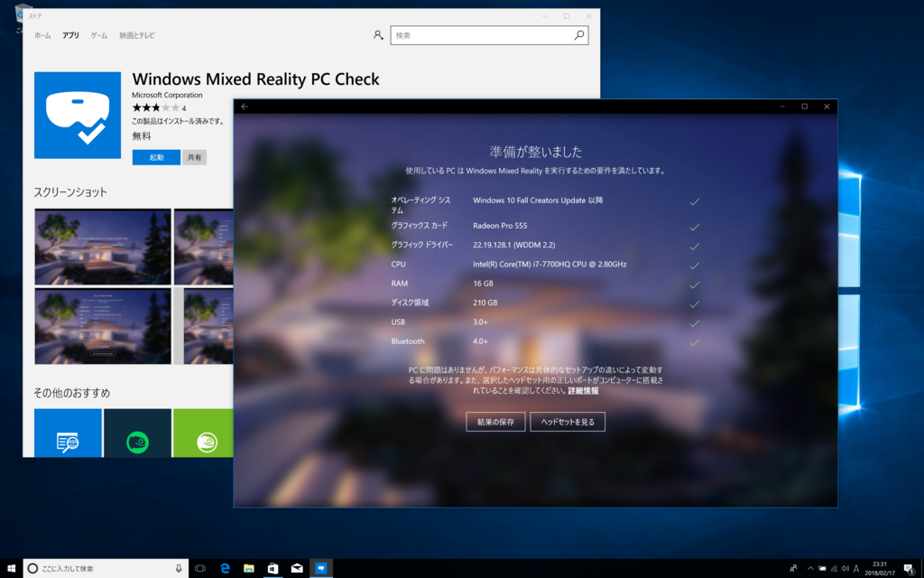Click the その他のおすすめ section heading

[x=72, y=393]
